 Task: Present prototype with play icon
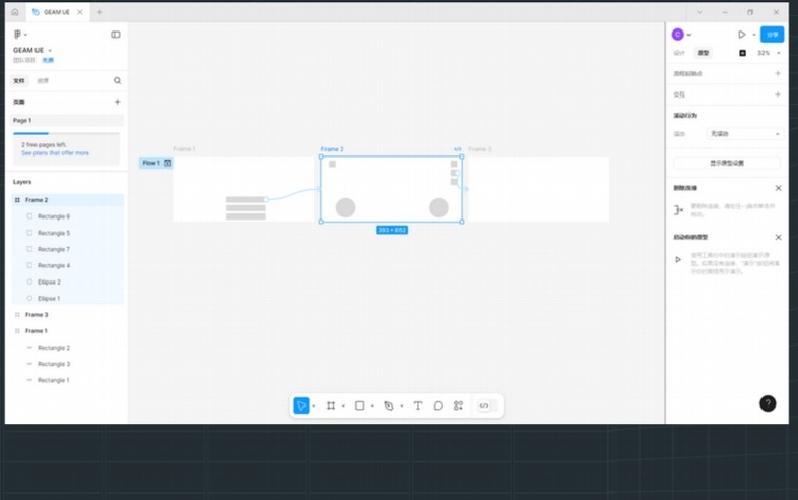pyautogui.click(x=742, y=35)
